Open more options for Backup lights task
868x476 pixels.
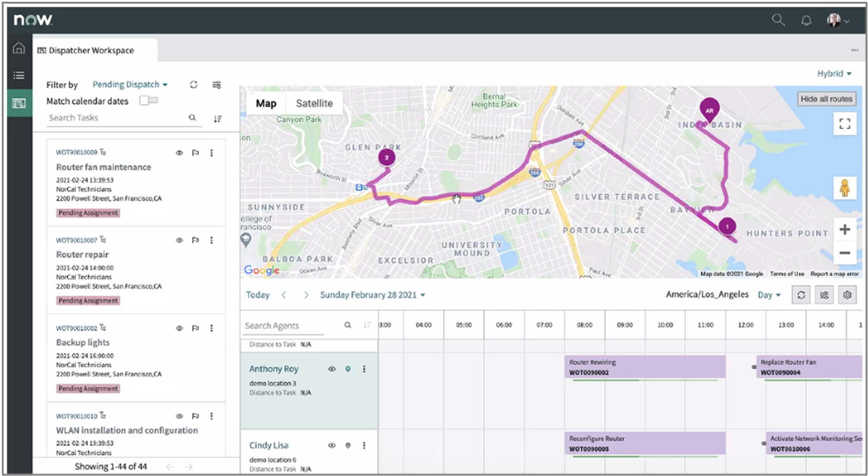coord(211,328)
